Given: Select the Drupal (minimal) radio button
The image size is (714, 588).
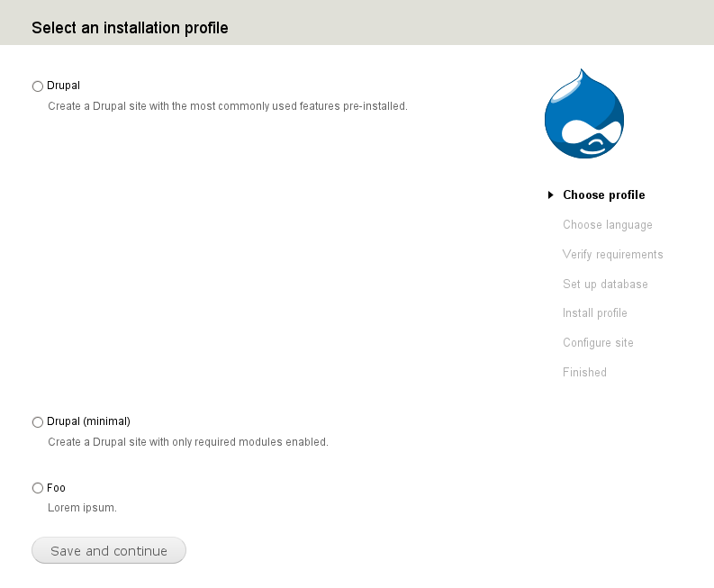Looking at the screenshot, I should [38, 422].
